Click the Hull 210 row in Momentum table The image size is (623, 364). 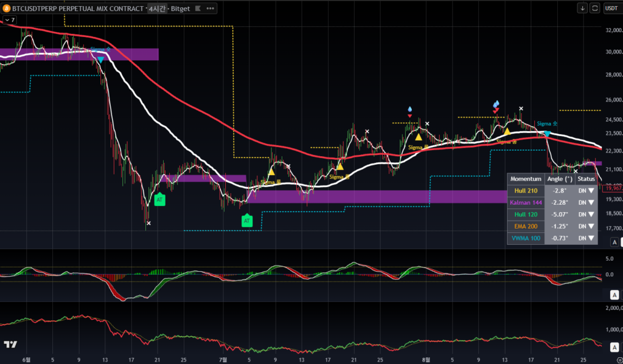click(x=552, y=191)
